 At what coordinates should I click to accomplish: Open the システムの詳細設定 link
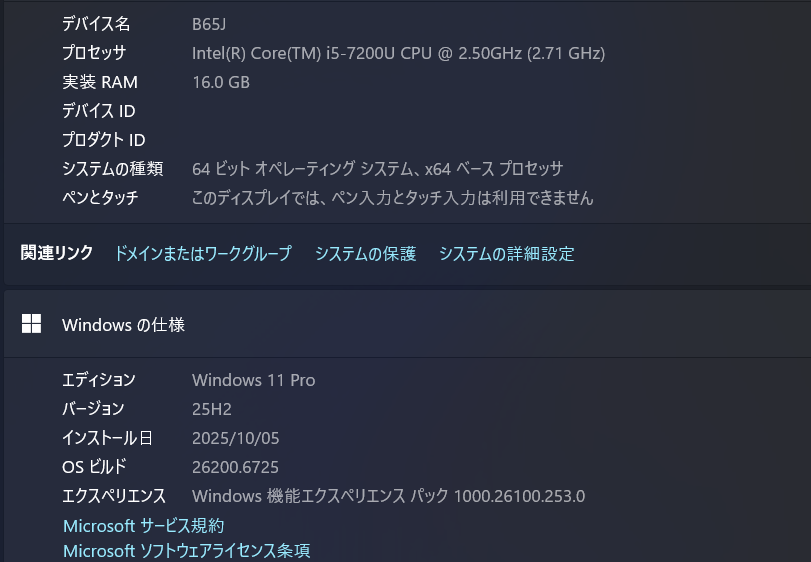tap(506, 254)
